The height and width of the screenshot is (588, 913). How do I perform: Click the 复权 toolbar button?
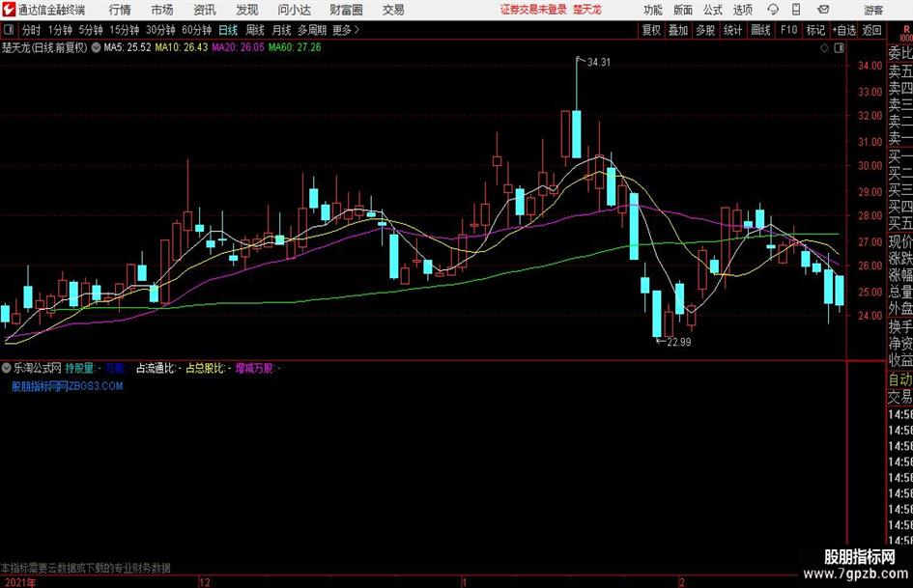click(x=651, y=30)
